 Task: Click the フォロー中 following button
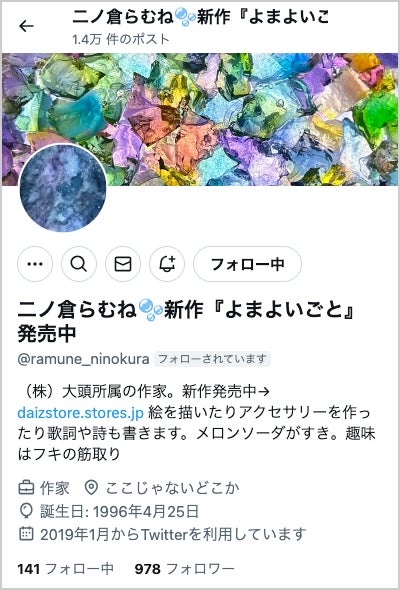point(247,264)
